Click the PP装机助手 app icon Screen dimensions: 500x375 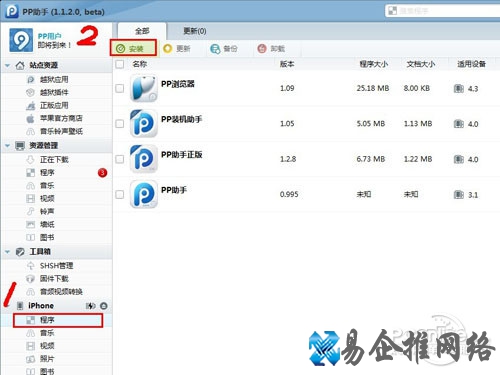coord(144,124)
